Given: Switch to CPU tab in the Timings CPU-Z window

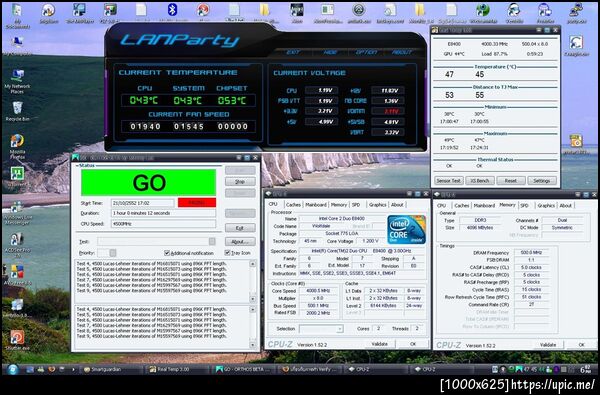Looking at the screenshot, I should tap(442, 206).
